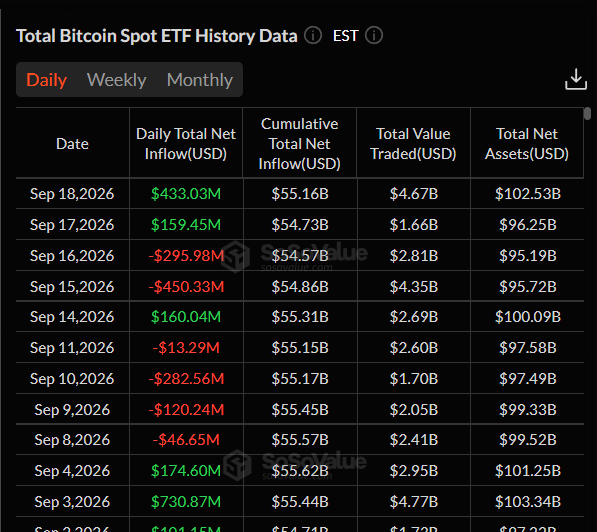Select the Sep 8,2026 date cell

pyautogui.click(x=72, y=440)
